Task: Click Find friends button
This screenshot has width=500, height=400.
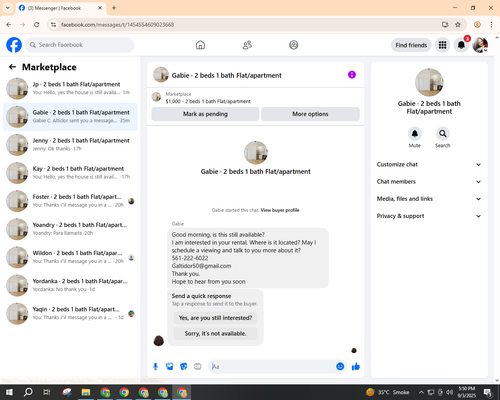Action: pos(411,45)
